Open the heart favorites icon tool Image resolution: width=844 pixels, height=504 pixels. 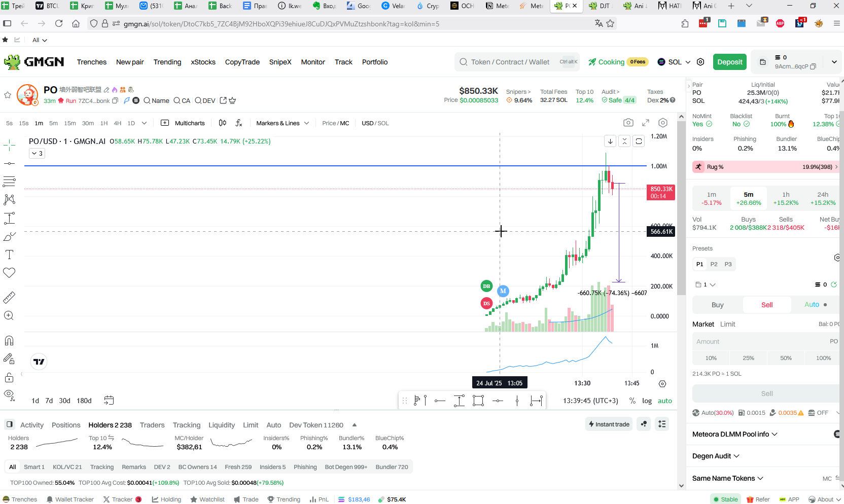(9, 273)
